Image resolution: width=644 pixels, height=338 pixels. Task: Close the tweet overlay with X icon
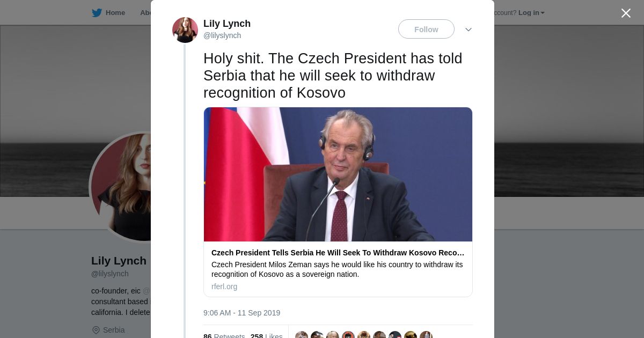click(626, 13)
